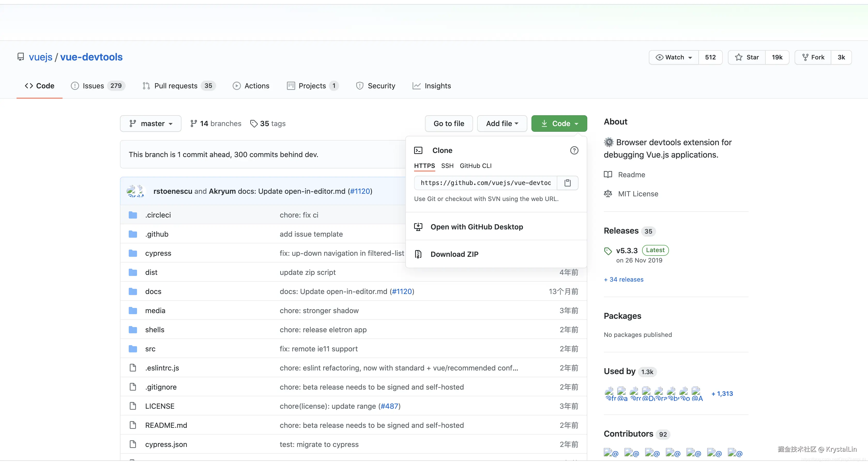The width and height of the screenshot is (868, 464).
Task: Click the GitHub Desktop download icon
Action: coord(418,227)
